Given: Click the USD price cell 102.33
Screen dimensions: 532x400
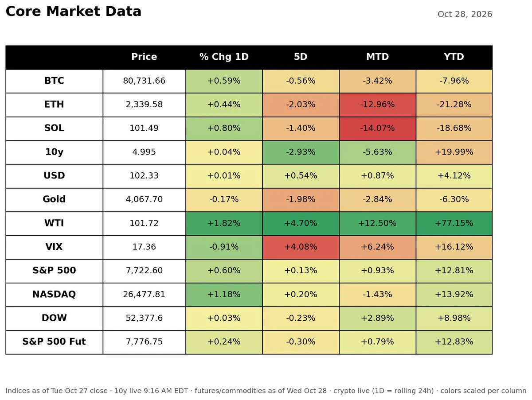Looking at the screenshot, I should click(144, 176).
